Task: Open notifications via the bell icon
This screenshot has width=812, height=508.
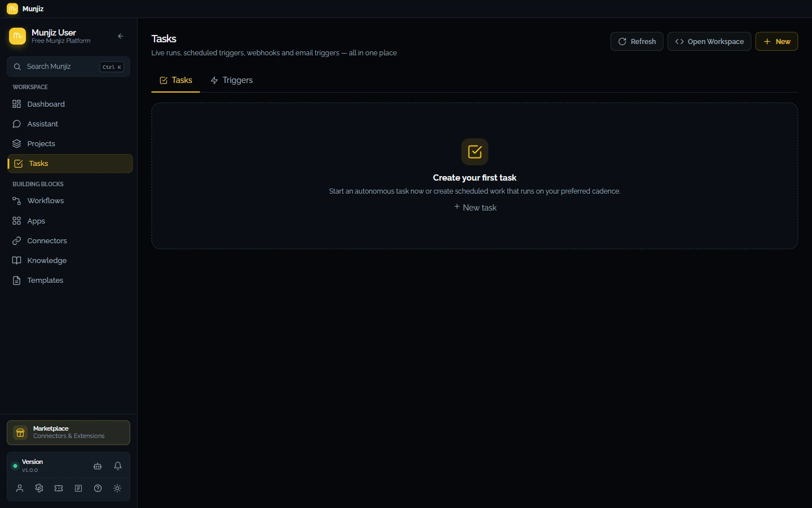Action: [x=118, y=466]
